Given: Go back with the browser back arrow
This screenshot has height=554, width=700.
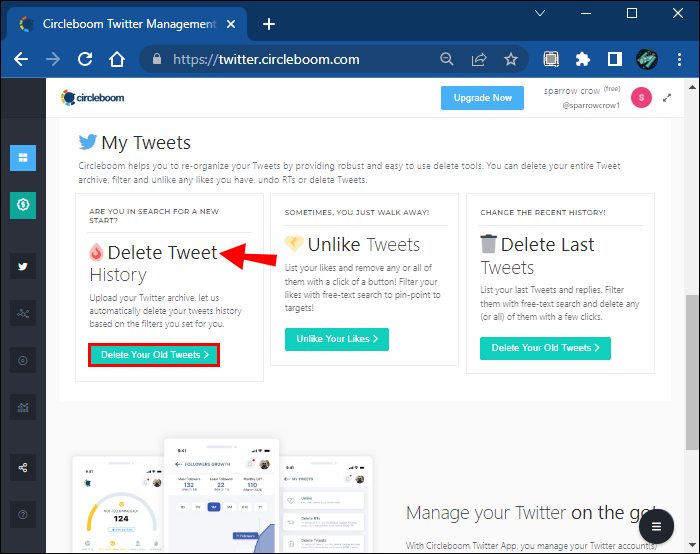Looking at the screenshot, I should point(21,59).
